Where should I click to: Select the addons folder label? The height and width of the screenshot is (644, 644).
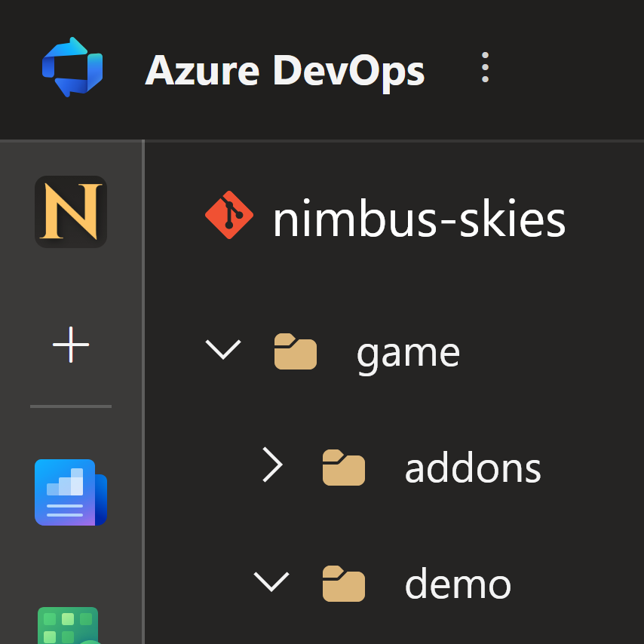473,468
